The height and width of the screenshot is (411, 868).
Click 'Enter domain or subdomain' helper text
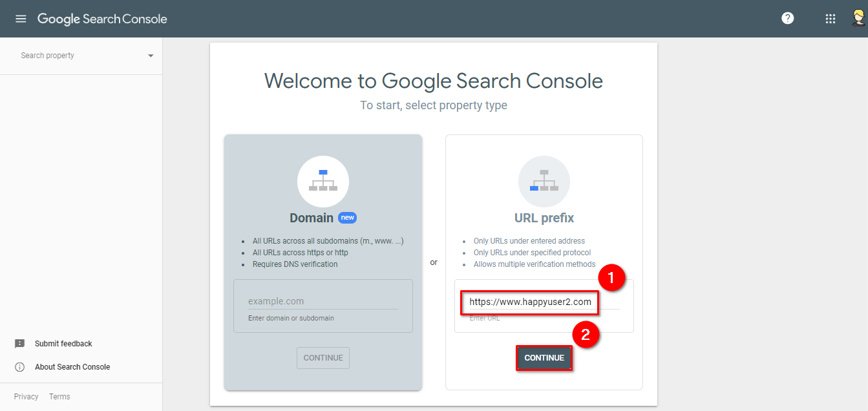pos(291,318)
